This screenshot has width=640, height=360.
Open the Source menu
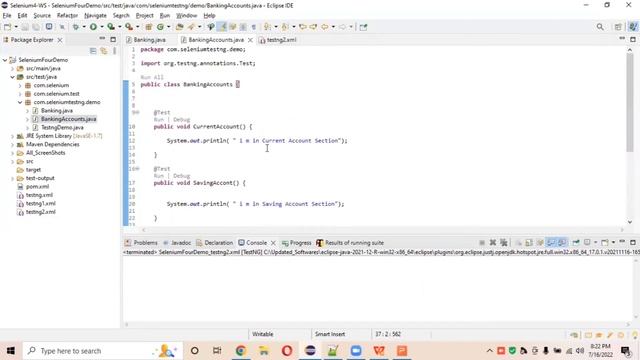[x=42, y=16]
